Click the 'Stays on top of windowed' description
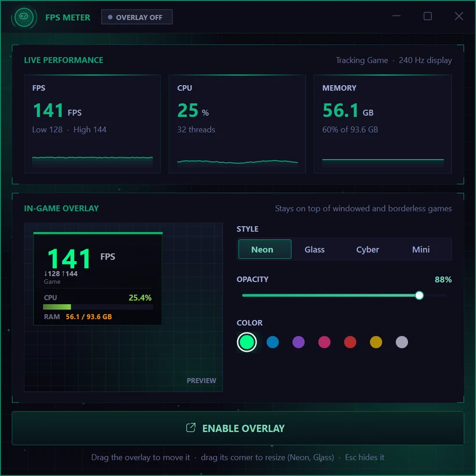 (363, 208)
